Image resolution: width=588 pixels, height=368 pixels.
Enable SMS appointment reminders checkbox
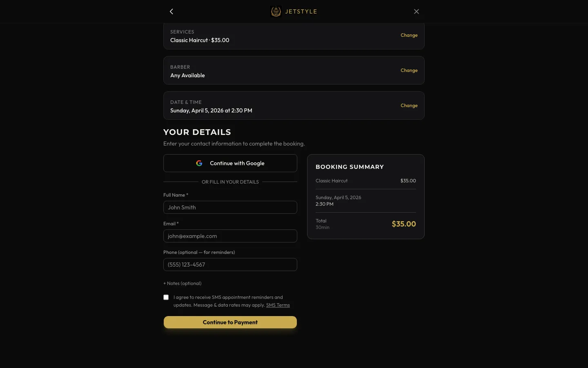(x=166, y=297)
